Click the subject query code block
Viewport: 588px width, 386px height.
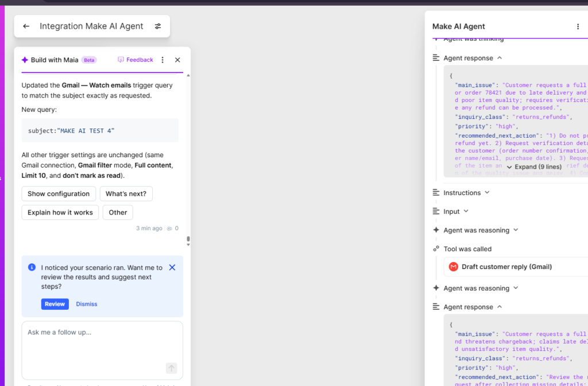click(100, 131)
